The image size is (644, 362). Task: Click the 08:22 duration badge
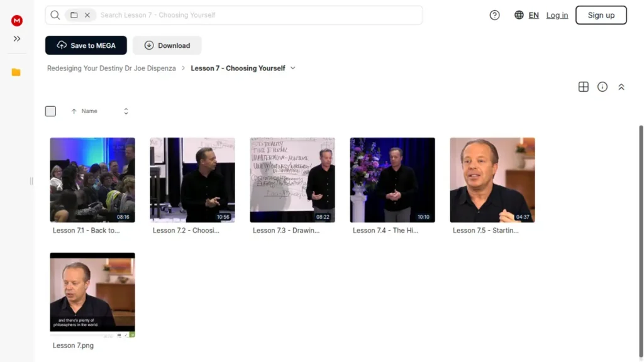(323, 217)
